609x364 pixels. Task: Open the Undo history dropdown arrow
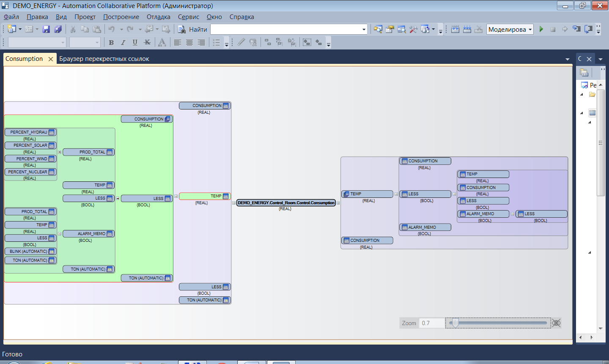(x=121, y=29)
